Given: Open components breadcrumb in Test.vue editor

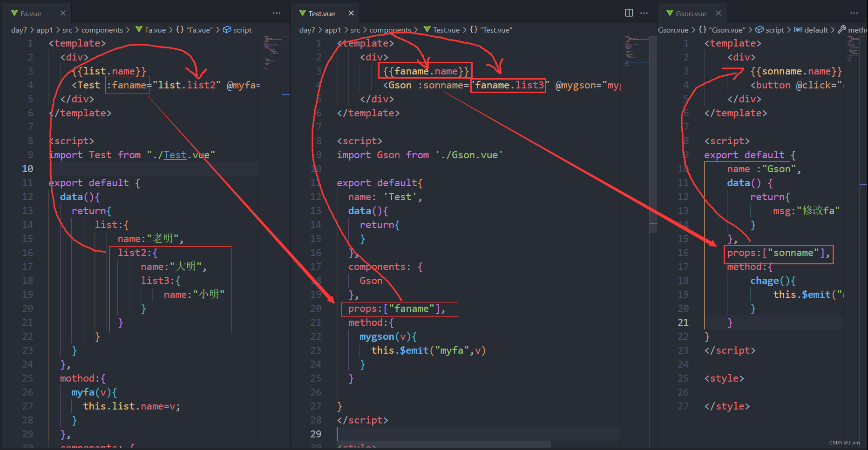Looking at the screenshot, I should (x=390, y=30).
